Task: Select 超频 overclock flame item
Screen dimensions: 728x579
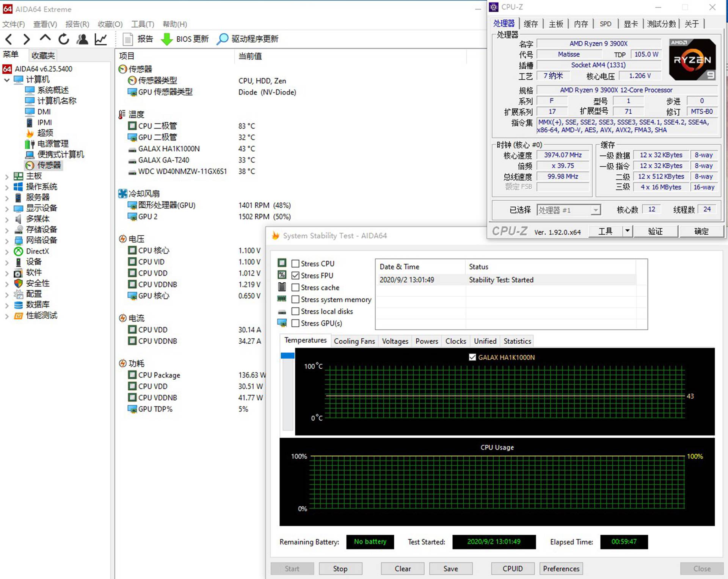Action: click(40, 133)
